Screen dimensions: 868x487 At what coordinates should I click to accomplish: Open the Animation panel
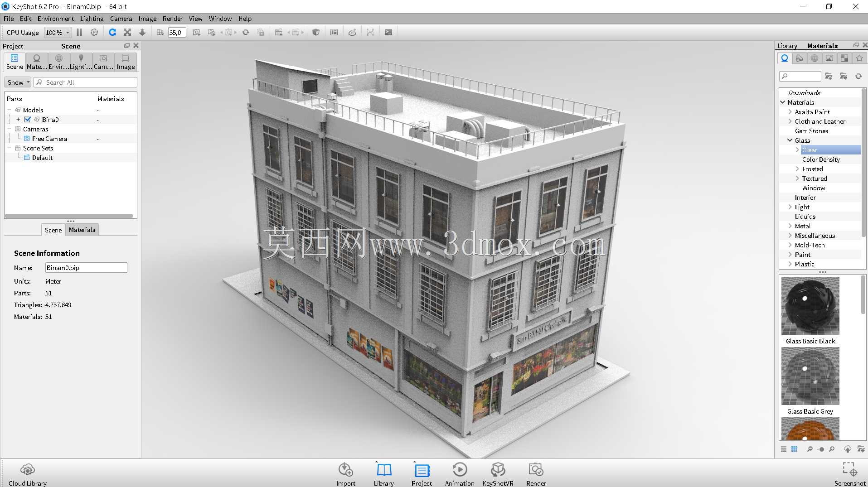tap(460, 474)
